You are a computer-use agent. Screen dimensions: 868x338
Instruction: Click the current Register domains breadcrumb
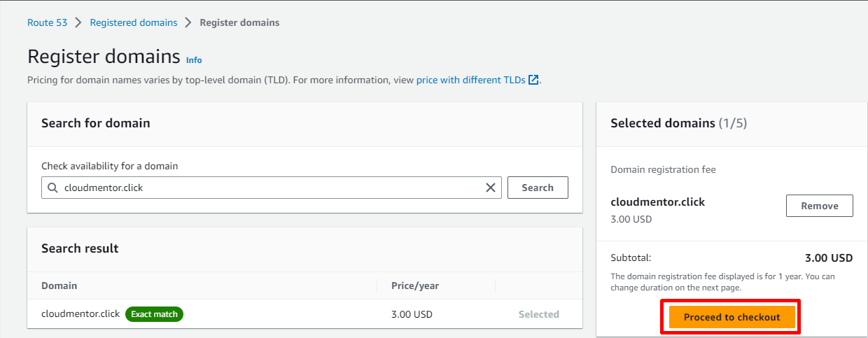pos(239,22)
